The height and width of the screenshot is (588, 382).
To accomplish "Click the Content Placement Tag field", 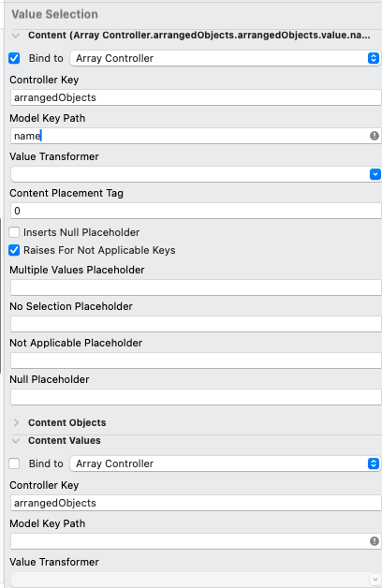I will 196,211.
